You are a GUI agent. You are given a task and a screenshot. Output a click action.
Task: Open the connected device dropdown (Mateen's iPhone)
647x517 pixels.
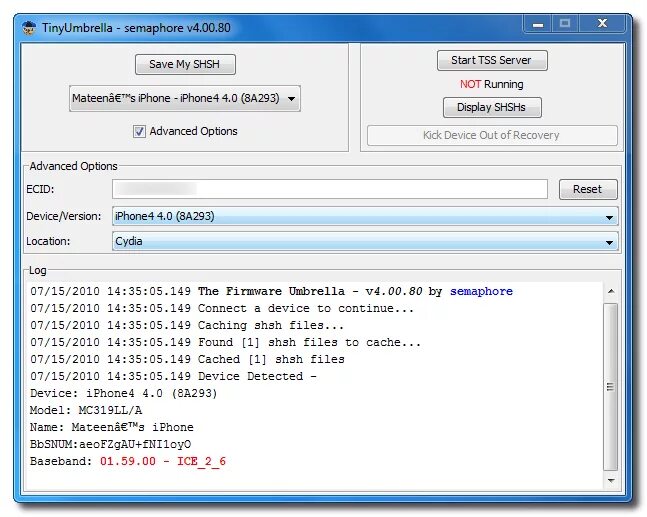(185, 99)
